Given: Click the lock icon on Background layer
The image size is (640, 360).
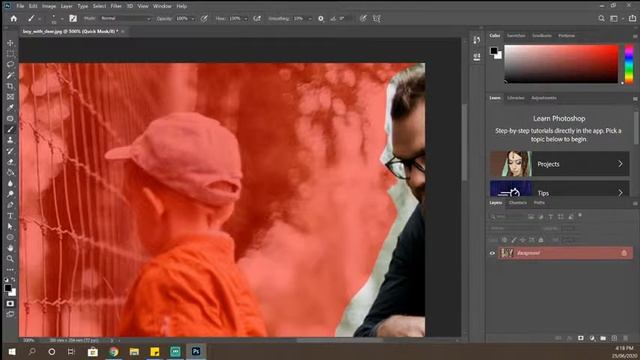Looking at the screenshot, I should pos(624,253).
